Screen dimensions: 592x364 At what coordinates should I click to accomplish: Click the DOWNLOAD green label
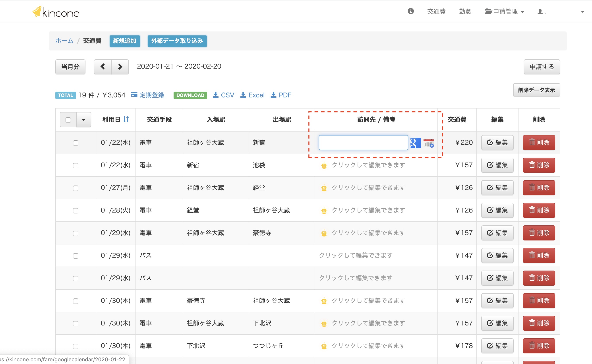click(x=190, y=95)
